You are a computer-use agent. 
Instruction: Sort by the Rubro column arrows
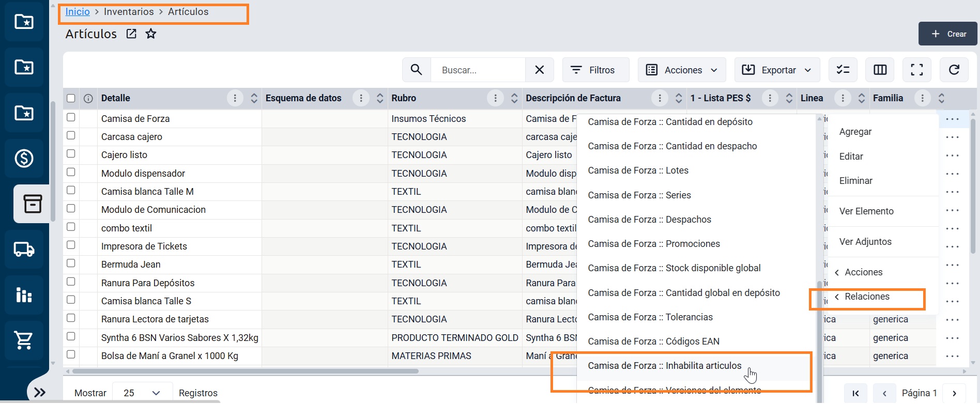click(x=514, y=98)
